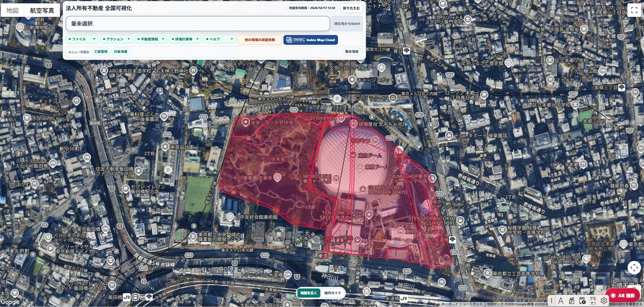Click the 牛天神北野神社 shrine marker
Screen dimensions: 644x307
193,70
